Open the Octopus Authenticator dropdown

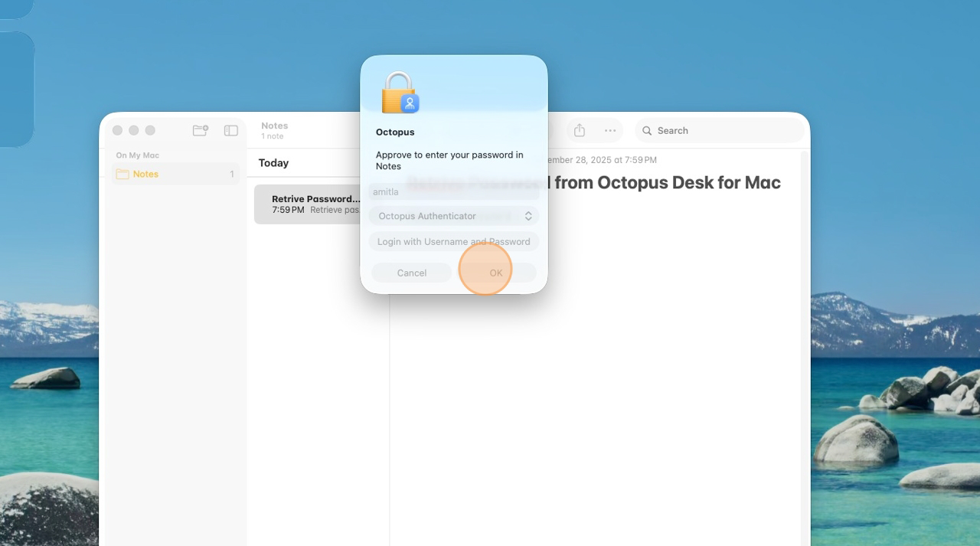[x=453, y=215]
